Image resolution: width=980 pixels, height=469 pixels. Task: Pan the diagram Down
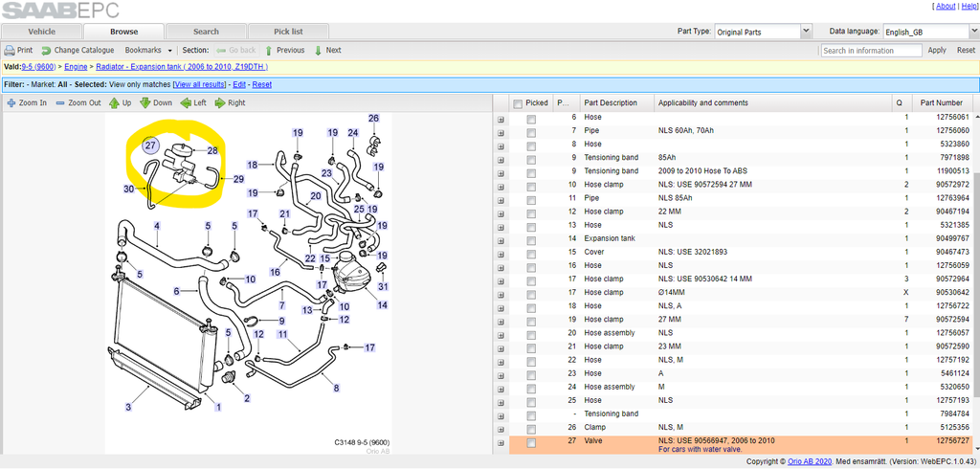pos(156,103)
